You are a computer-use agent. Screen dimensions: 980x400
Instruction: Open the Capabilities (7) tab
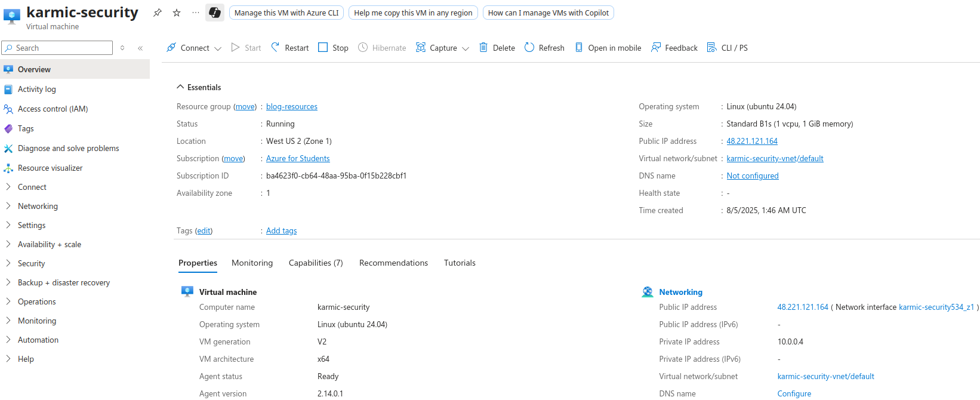[316, 263]
